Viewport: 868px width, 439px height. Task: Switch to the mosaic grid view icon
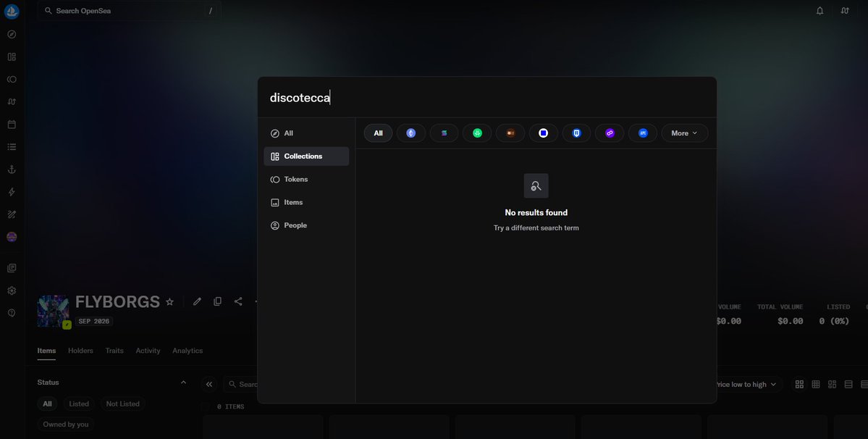coord(832,384)
